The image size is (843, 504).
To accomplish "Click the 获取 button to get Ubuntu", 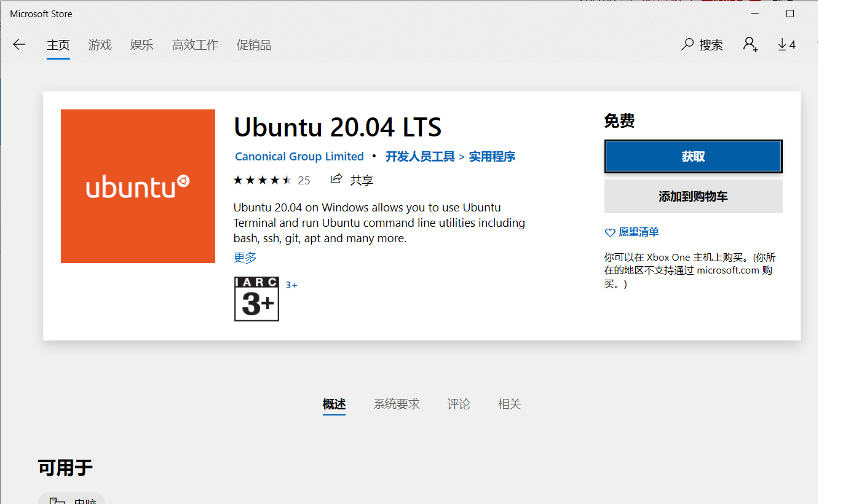I will [693, 156].
